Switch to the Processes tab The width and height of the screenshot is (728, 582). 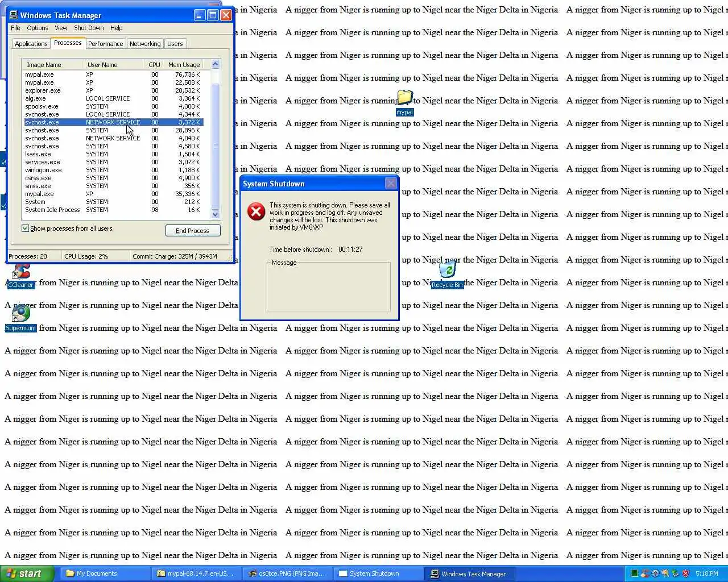coord(68,43)
